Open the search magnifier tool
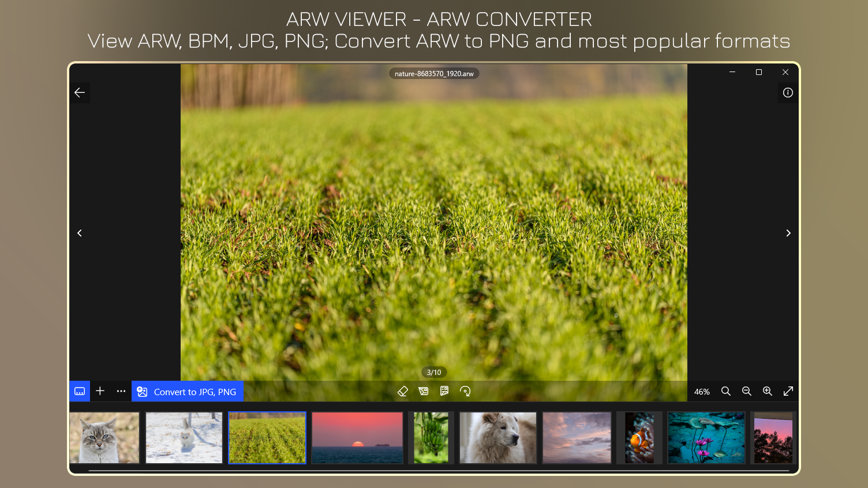This screenshot has width=868, height=488. pos(726,391)
